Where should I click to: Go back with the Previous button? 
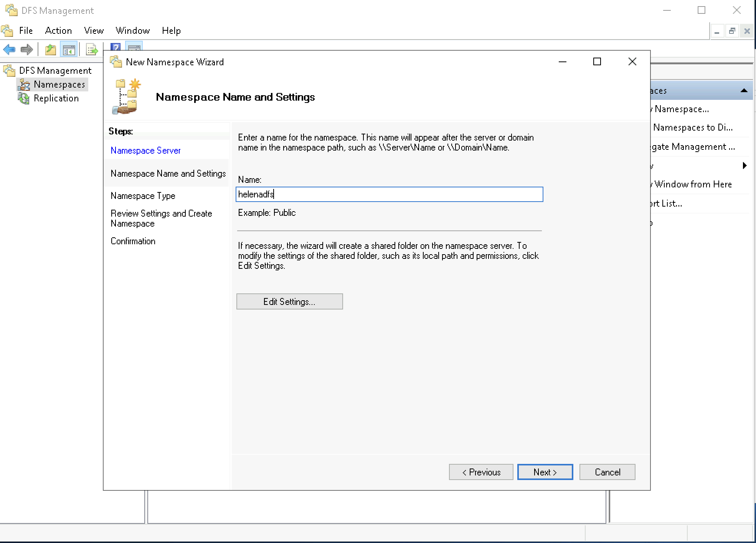click(x=481, y=472)
